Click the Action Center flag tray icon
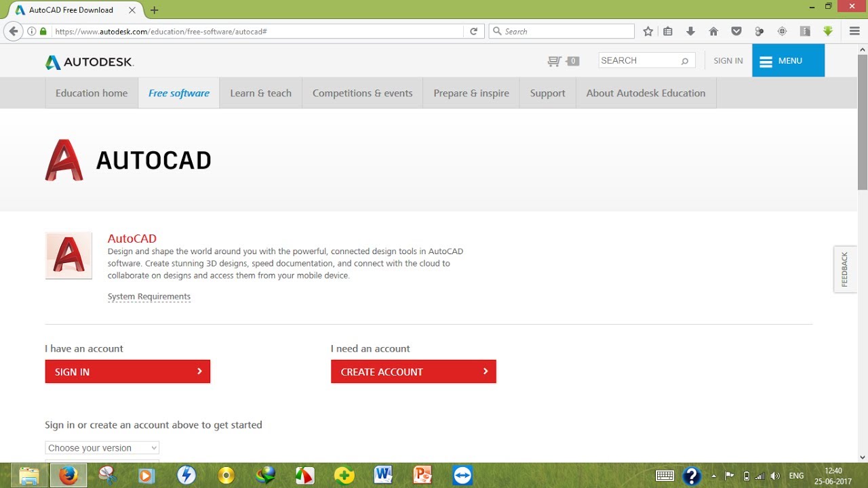This screenshot has height=488, width=868. 730,476
